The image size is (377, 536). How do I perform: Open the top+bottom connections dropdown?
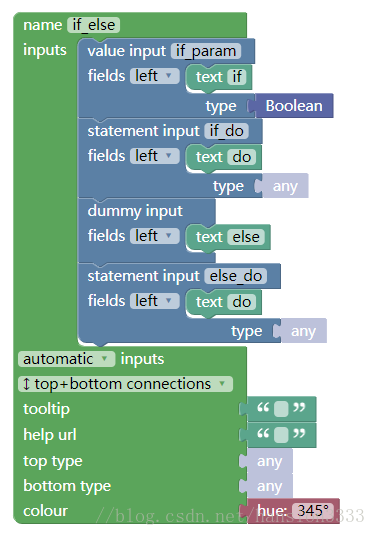point(125,384)
